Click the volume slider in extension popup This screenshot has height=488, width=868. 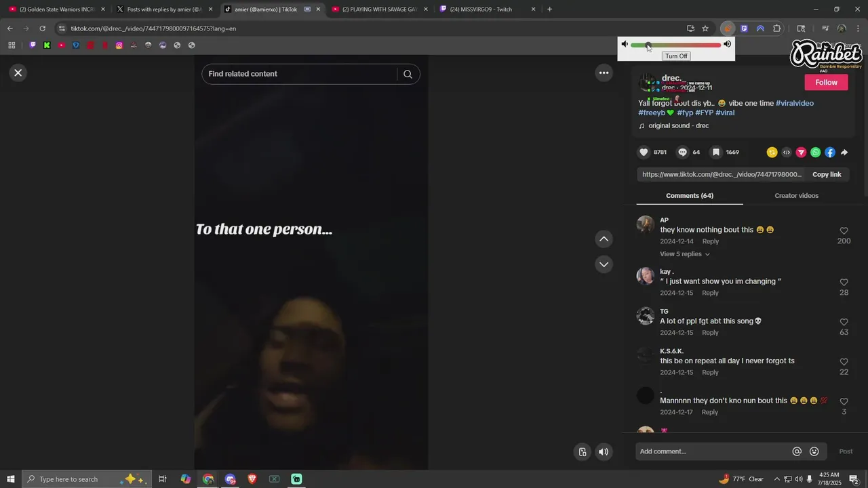tap(675, 45)
